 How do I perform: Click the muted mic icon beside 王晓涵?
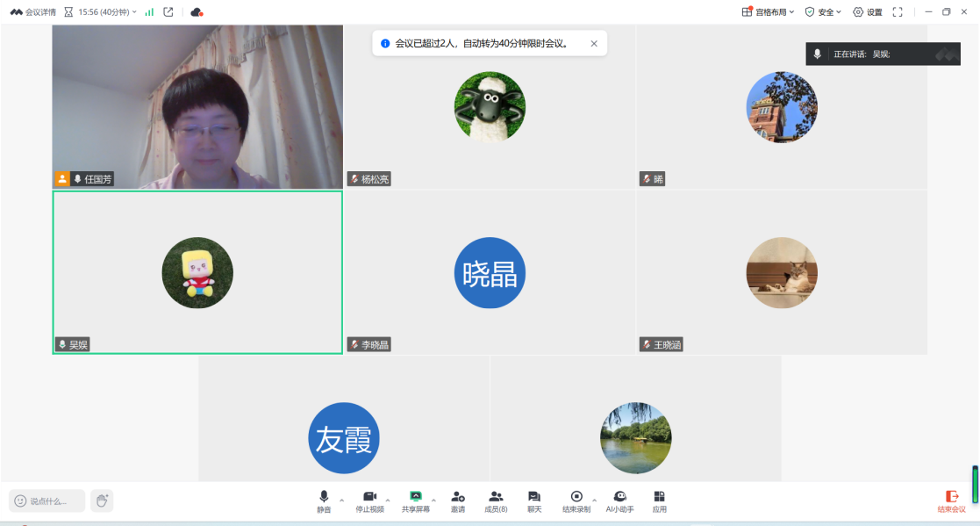[647, 344]
